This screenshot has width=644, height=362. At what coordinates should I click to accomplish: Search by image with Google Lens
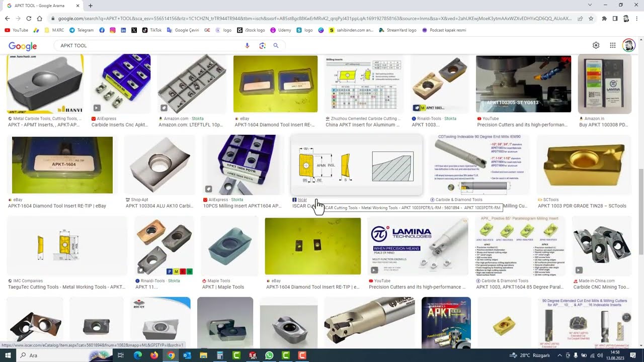[x=262, y=46]
